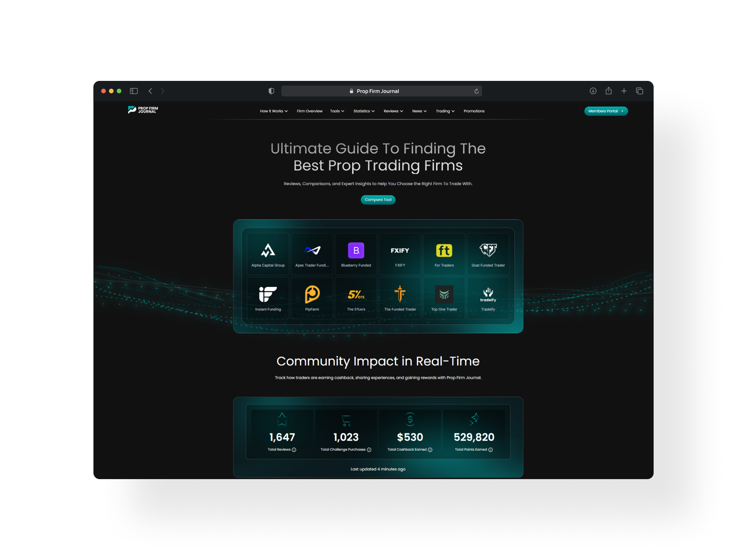Click the info icon beside Total Points Earned

point(491,450)
